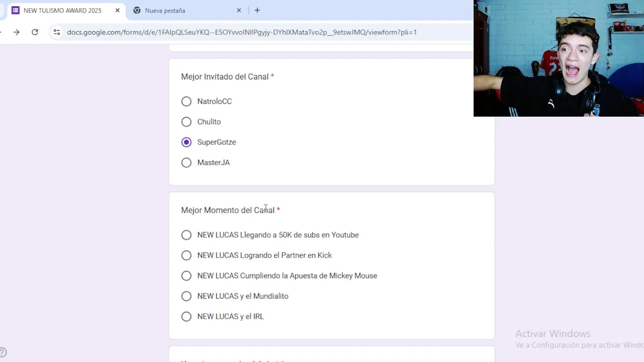Viewport: 644px width, 362px height.
Task: Select the NatroloCC radio option
Action: coord(187,102)
